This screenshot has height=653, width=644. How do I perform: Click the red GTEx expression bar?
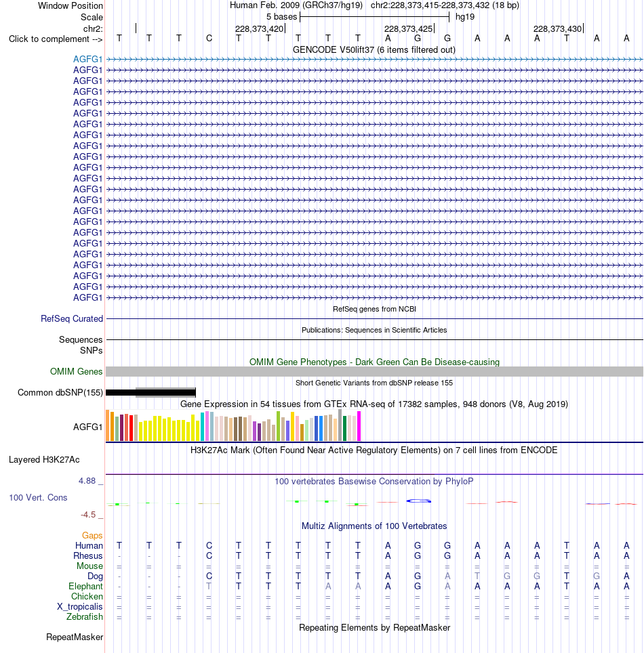(x=132, y=428)
